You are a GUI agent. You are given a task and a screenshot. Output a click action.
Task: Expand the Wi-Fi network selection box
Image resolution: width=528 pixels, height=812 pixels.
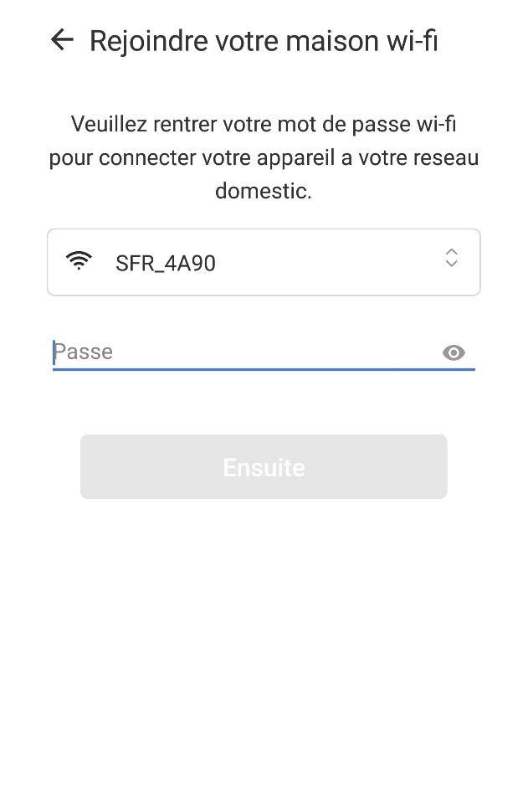264,262
